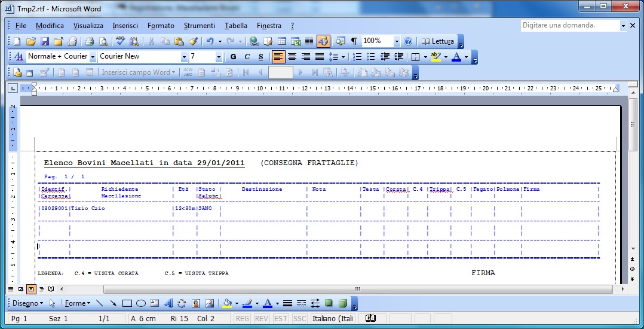The width and height of the screenshot is (644, 329).
Task: Open the font name dropdown
Action: 183,56
